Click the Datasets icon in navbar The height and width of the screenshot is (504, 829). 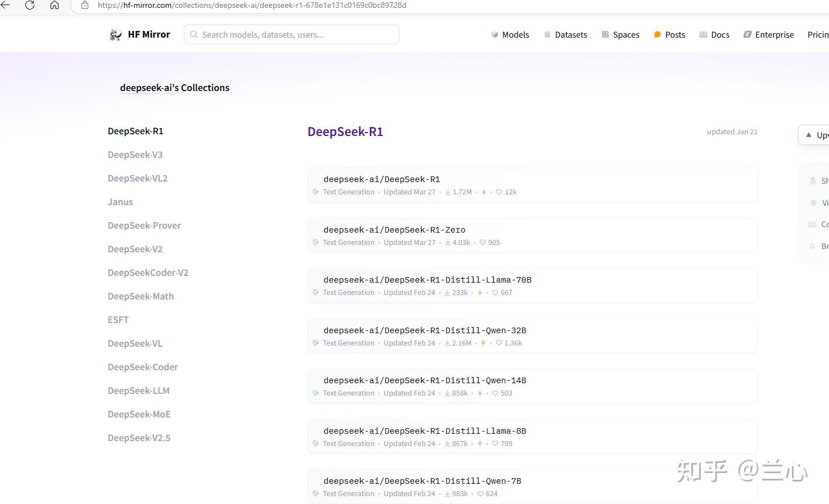click(547, 35)
